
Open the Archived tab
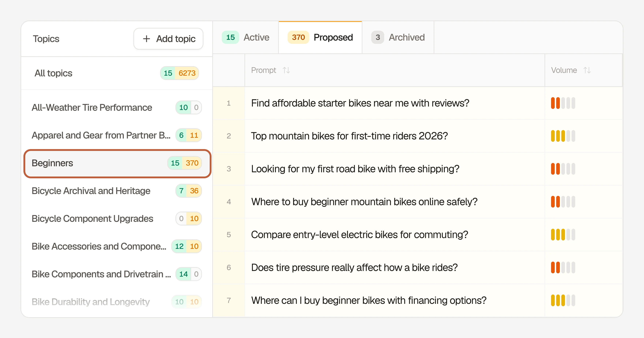tap(398, 37)
